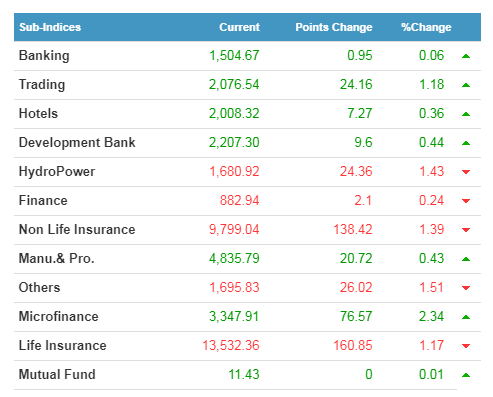Image resolution: width=493 pixels, height=397 pixels.
Task: Click the green up arrow for Banking
Action: pyautogui.click(x=466, y=56)
